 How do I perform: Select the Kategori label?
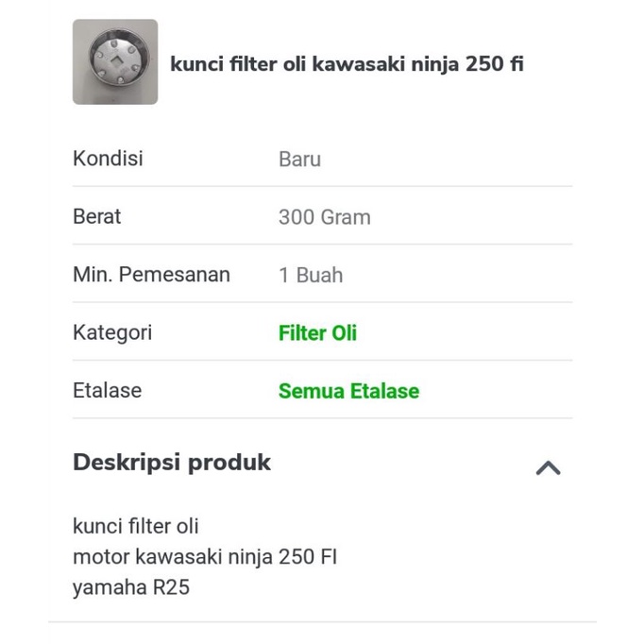(x=112, y=332)
